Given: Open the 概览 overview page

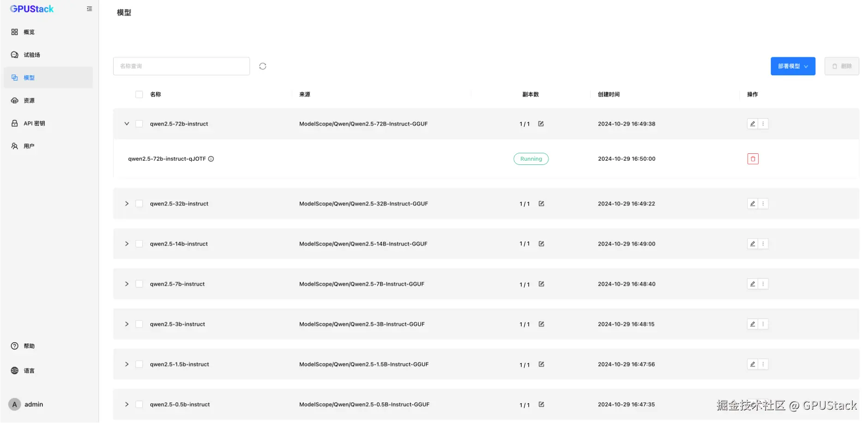Looking at the screenshot, I should pyautogui.click(x=48, y=32).
